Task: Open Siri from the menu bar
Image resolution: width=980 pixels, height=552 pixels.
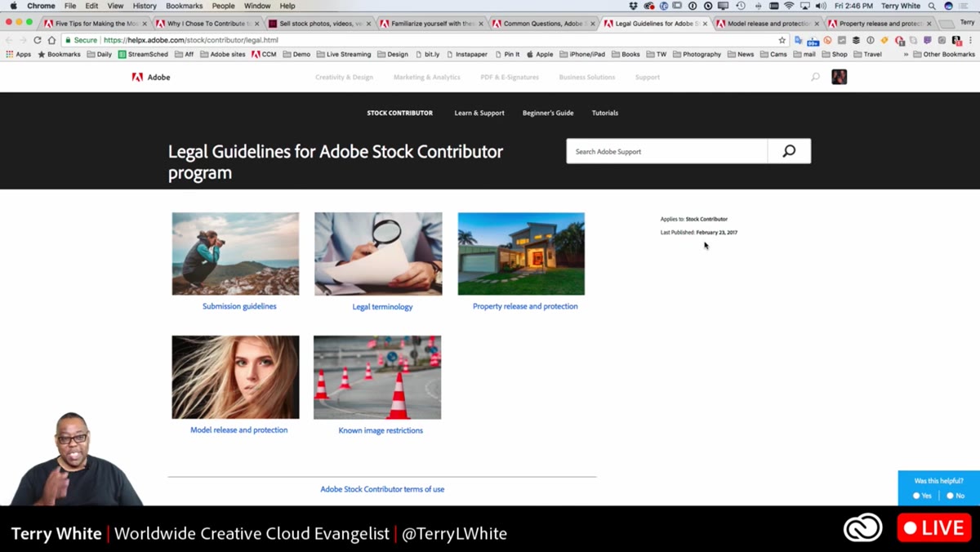Action: pyautogui.click(x=948, y=6)
